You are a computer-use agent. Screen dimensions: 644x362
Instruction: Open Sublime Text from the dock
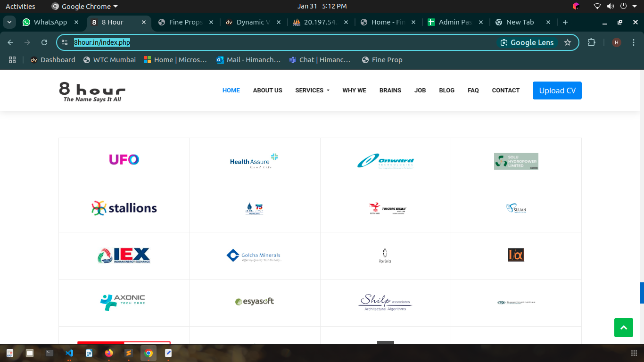(128, 353)
